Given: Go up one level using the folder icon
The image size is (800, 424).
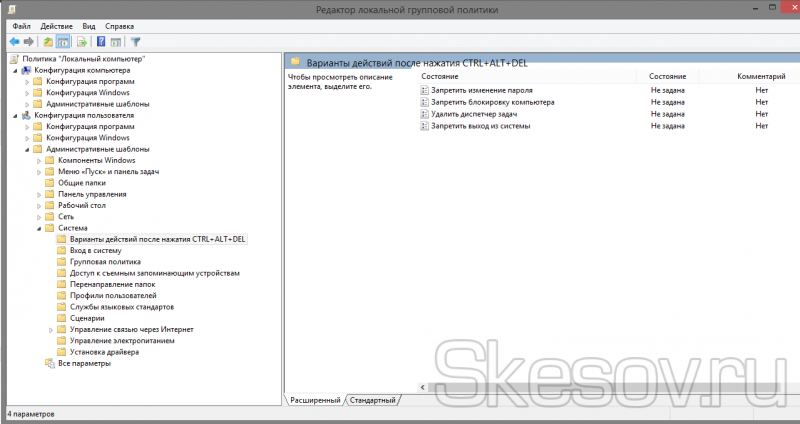Looking at the screenshot, I should click(x=49, y=42).
